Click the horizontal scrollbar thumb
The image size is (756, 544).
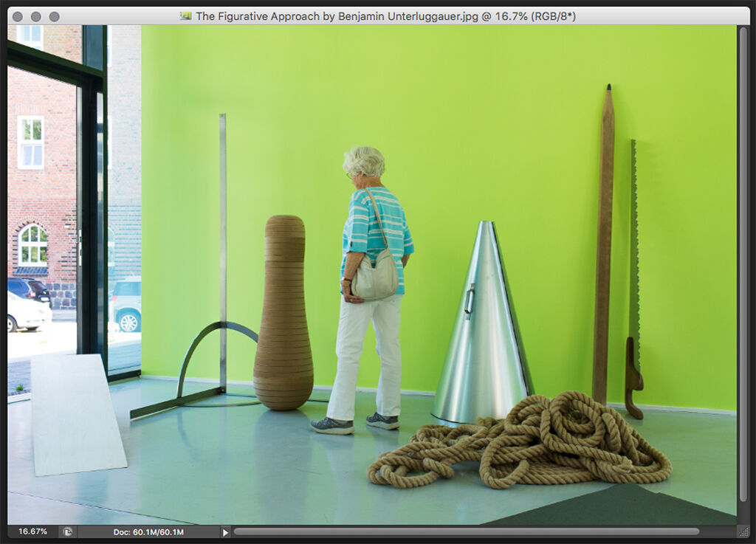tap(467, 531)
